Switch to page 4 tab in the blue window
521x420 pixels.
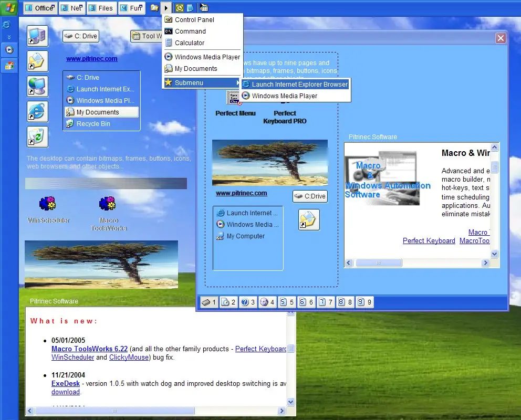coord(267,302)
